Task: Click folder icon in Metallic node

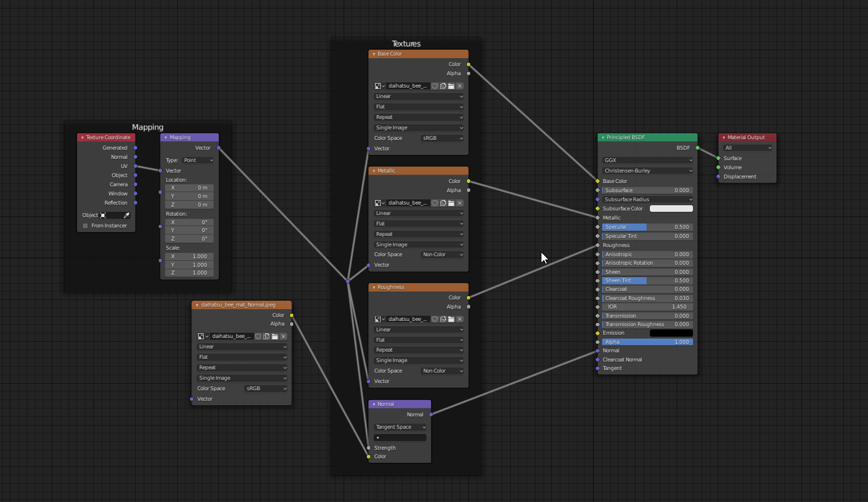Action: click(451, 203)
